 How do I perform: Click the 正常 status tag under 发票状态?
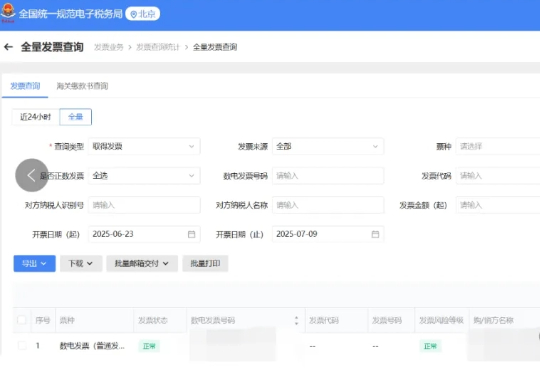pos(149,346)
